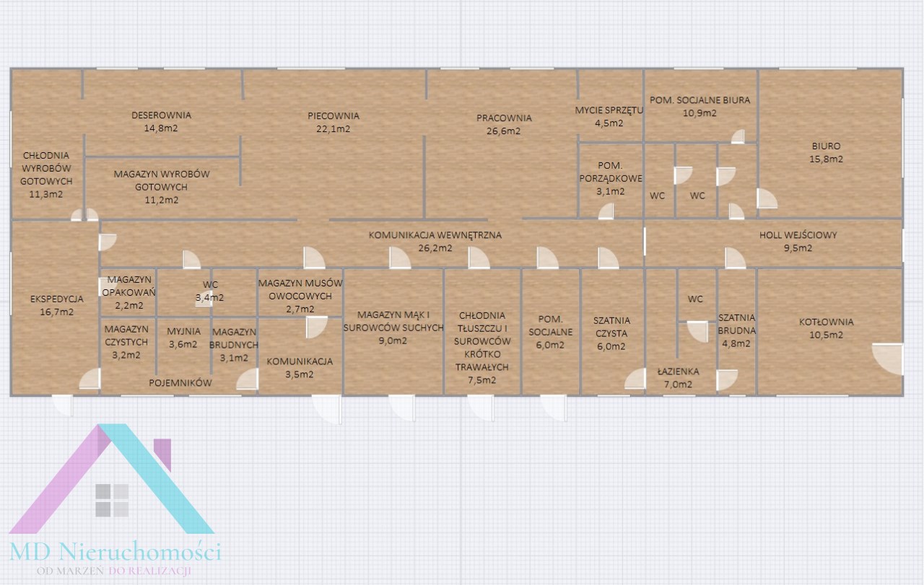The image size is (924, 585).
Task: Click the Myjnia 3,6m2 room label
Action: point(183,338)
